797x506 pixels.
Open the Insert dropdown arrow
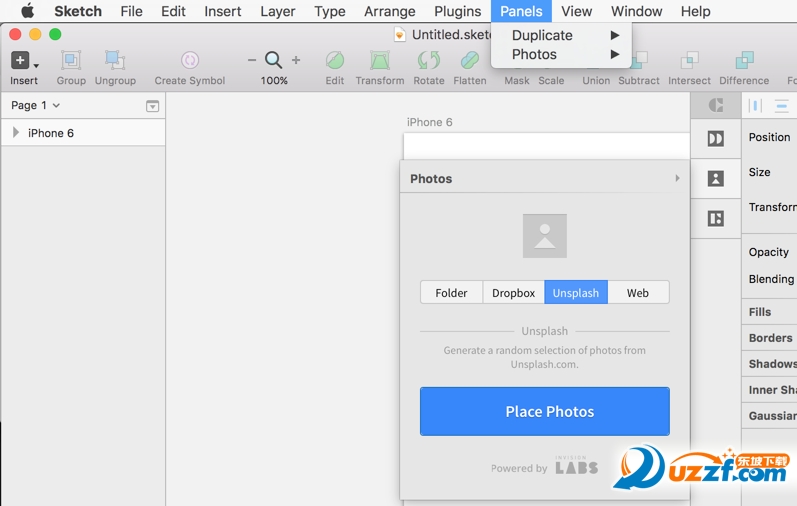coord(36,66)
